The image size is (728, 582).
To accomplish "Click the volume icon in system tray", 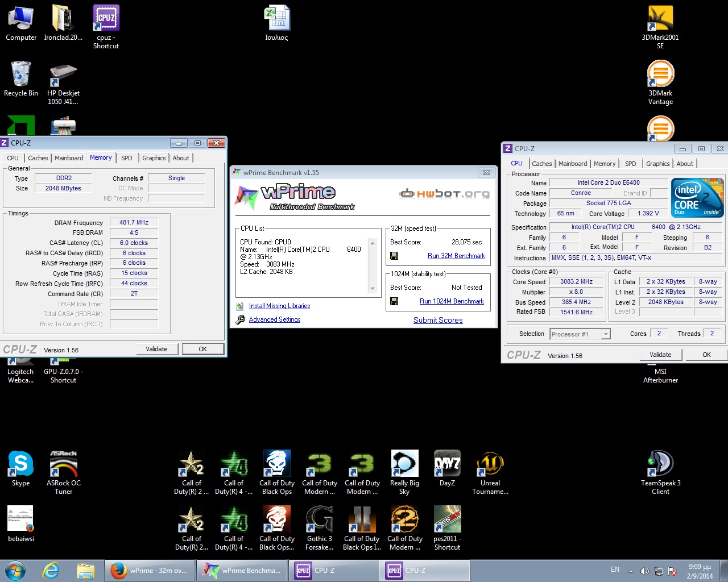I will 644,571.
